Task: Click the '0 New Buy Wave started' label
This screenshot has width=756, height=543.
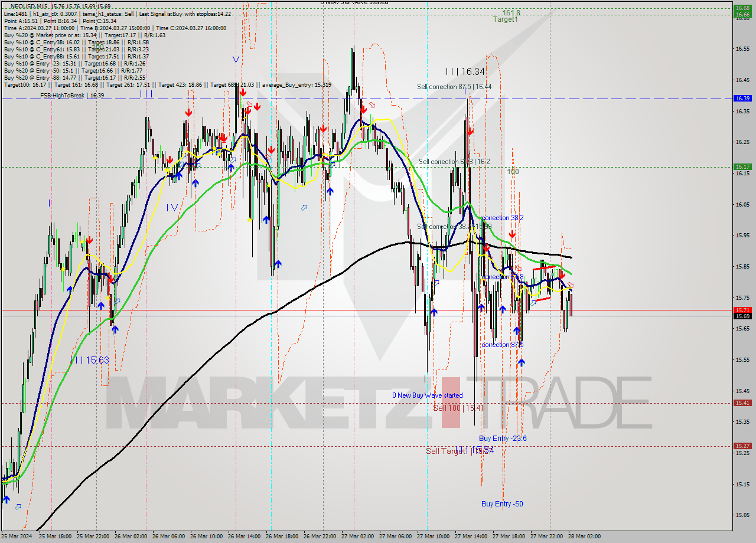Action: click(428, 395)
